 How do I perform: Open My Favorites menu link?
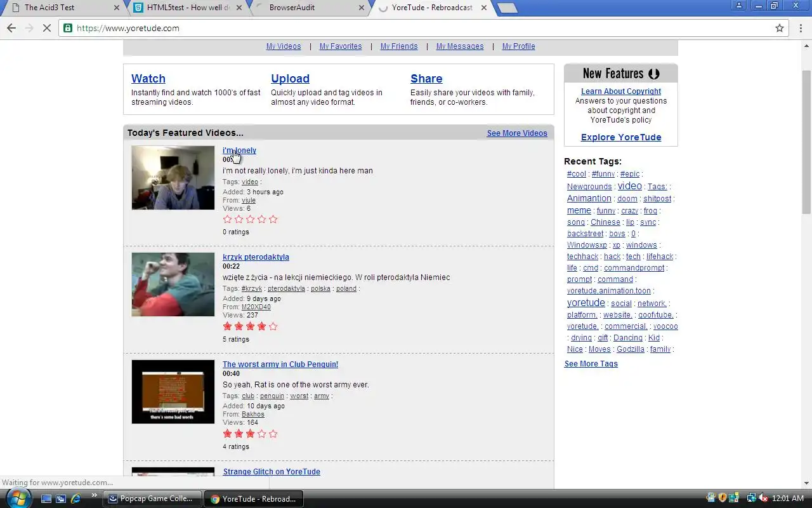341,46
